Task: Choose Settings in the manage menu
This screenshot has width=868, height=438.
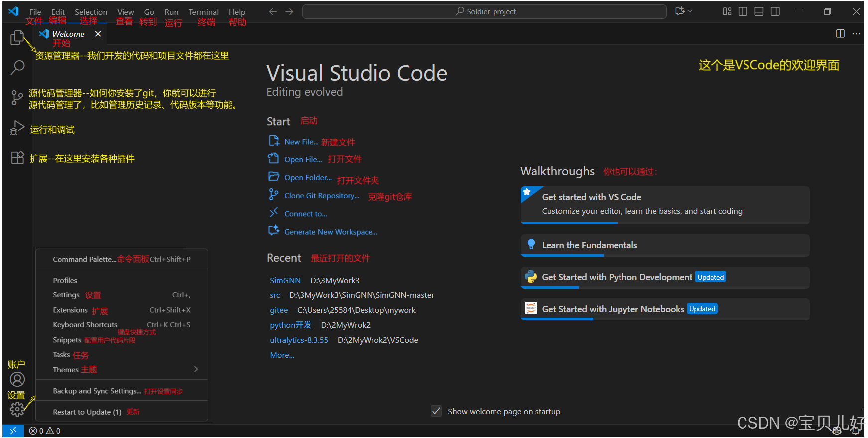Action: click(122, 295)
